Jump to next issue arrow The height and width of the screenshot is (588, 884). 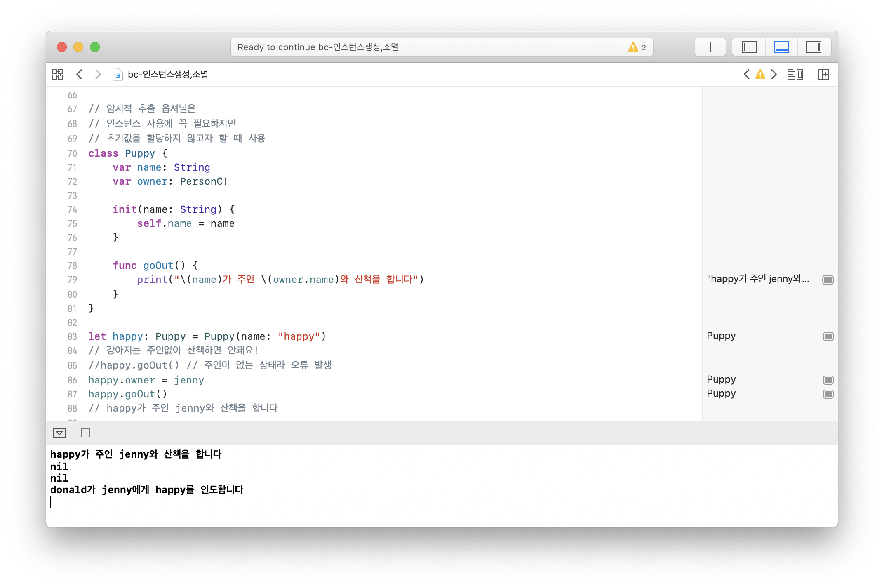(x=774, y=74)
